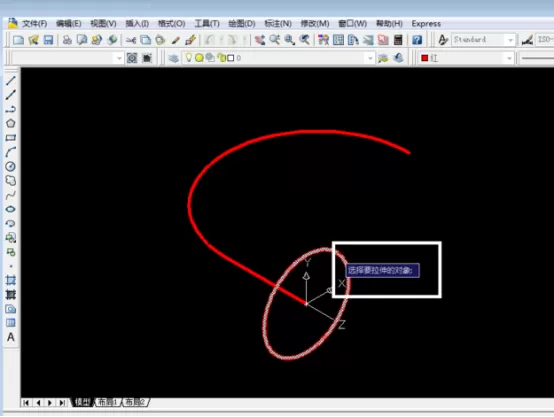Expand the red color control dropdown

(x=509, y=58)
